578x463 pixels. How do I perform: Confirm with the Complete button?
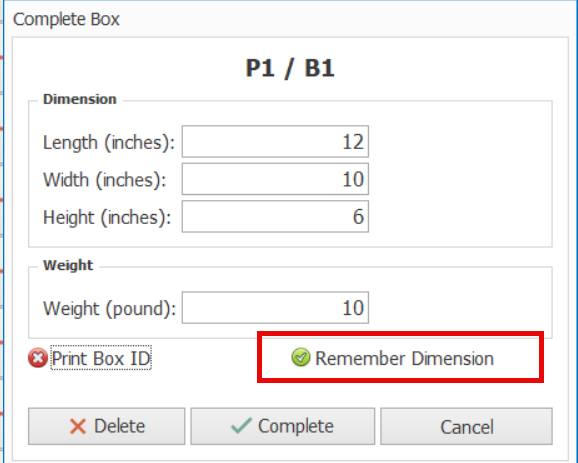pos(283,426)
